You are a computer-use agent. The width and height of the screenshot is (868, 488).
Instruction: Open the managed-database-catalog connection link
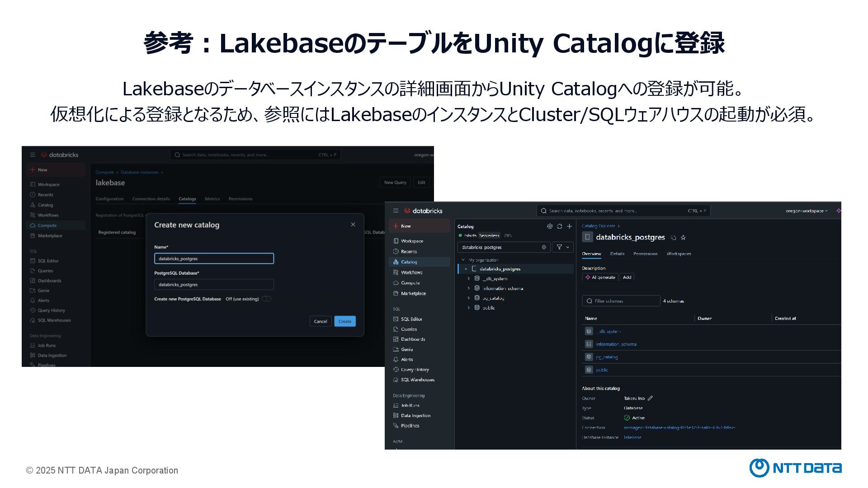(x=679, y=428)
